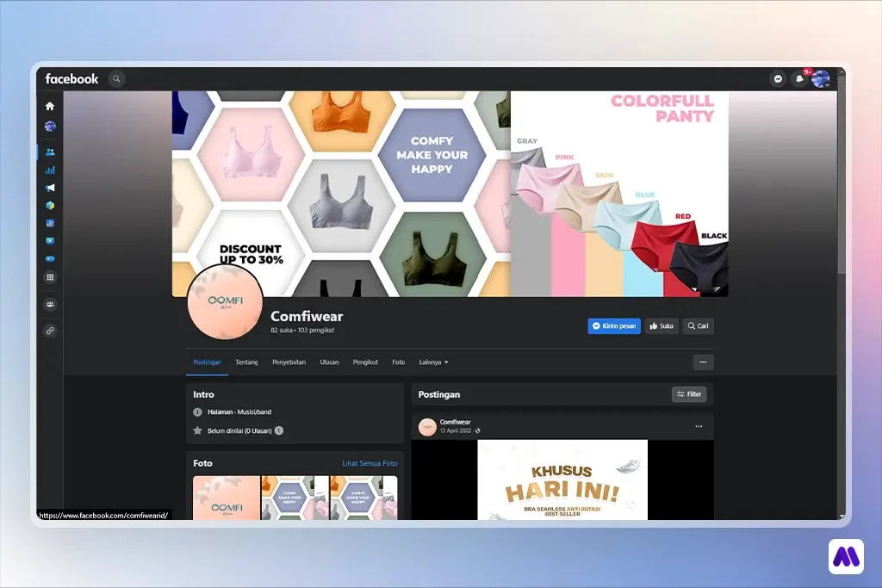Open the megaphone Ads icon in sidebar
This screenshot has height=588, width=882.
coord(50,188)
